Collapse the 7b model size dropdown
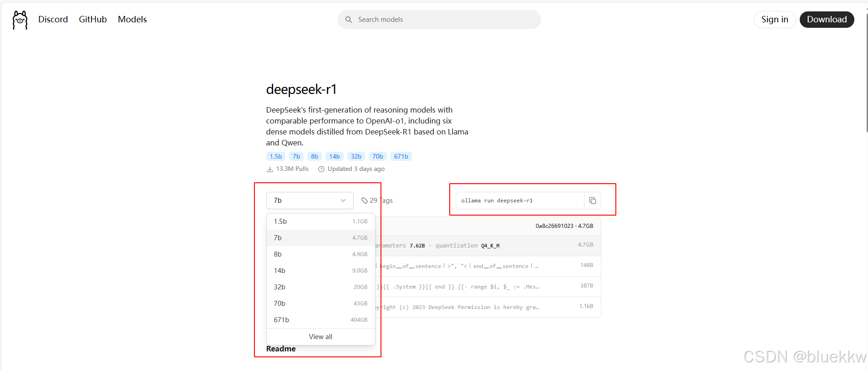The width and height of the screenshot is (868, 371). [x=310, y=201]
